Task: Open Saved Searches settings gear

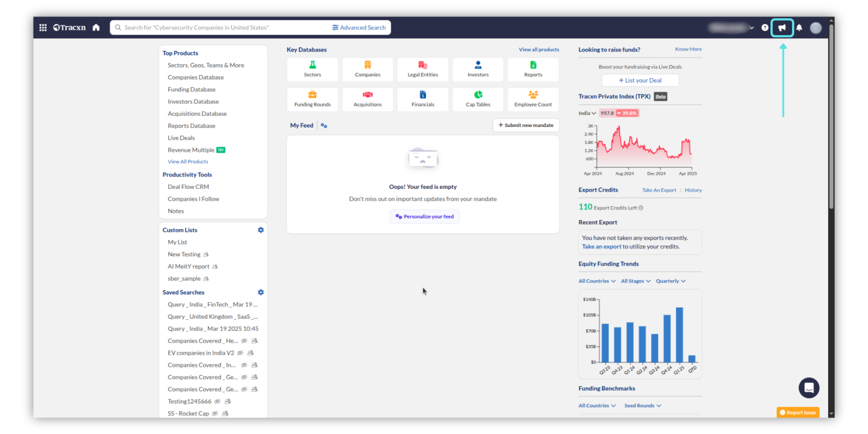Action: 261,292
